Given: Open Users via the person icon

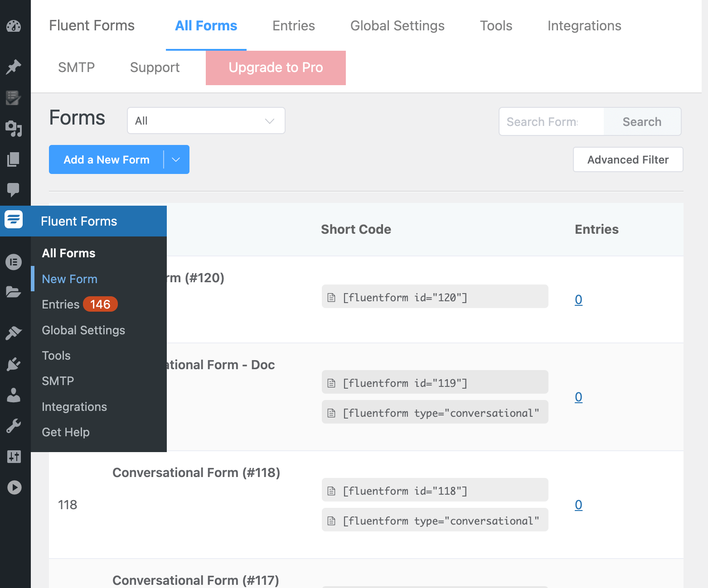Looking at the screenshot, I should (15, 395).
